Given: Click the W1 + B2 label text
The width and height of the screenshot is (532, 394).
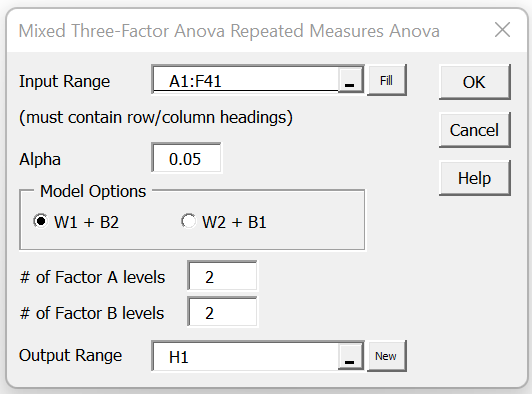Looking at the screenshot, I should click(87, 223).
